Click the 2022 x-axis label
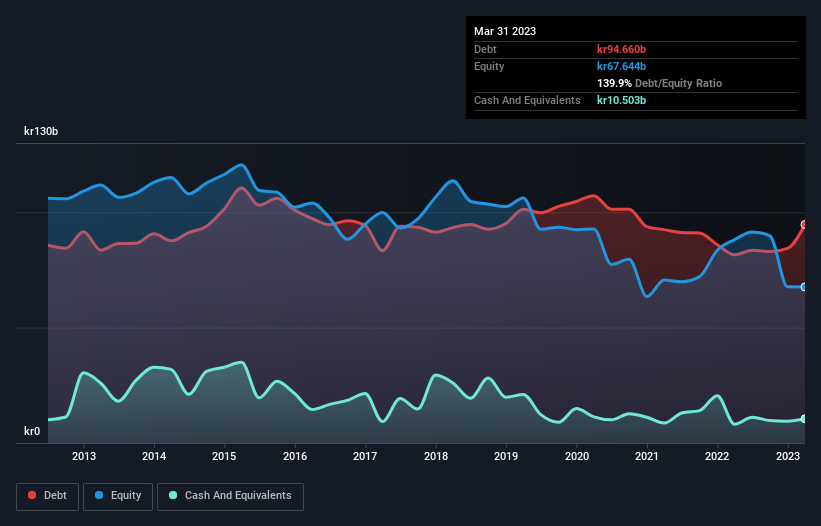 pyautogui.click(x=717, y=456)
